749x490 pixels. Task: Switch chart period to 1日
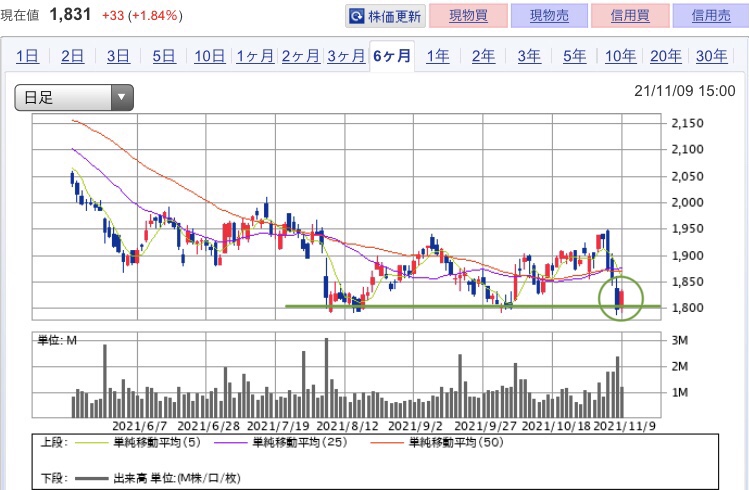pyautogui.click(x=27, y=56)
